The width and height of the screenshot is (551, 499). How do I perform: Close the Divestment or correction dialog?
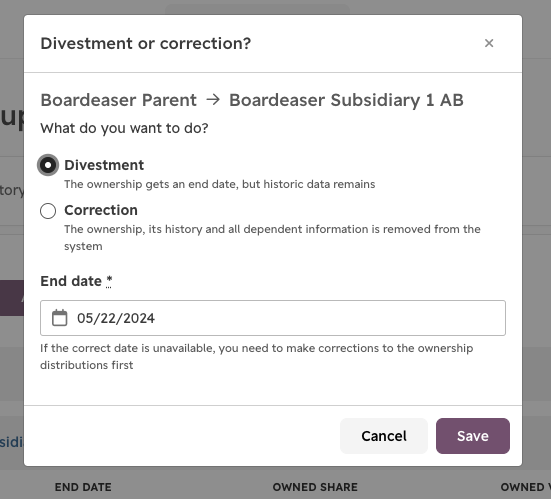click(489, 43)
